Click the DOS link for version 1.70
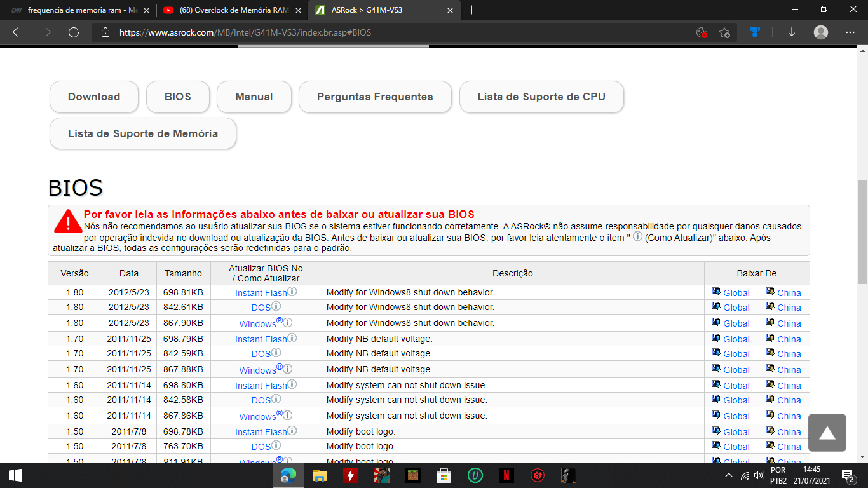The width and height of the screenshot is (868, 488). click(261, 354)
